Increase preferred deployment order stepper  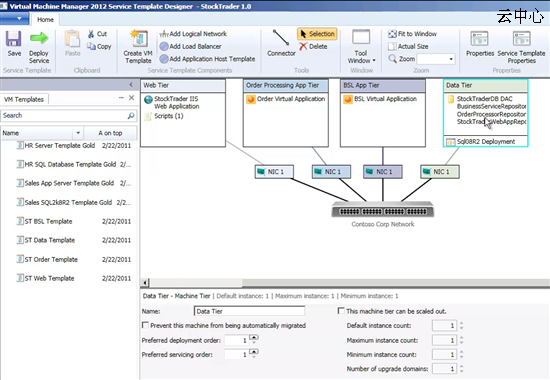(254, 337)
